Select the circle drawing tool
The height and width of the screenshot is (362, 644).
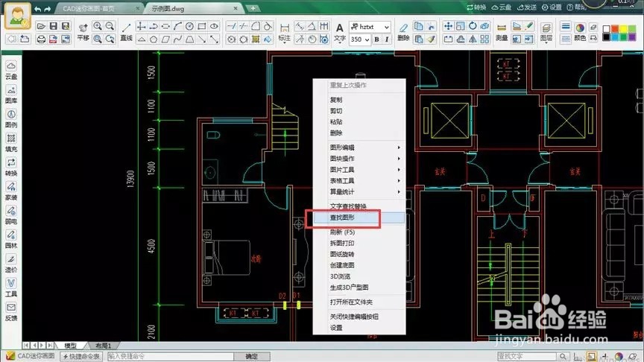[x=189, y=26]
